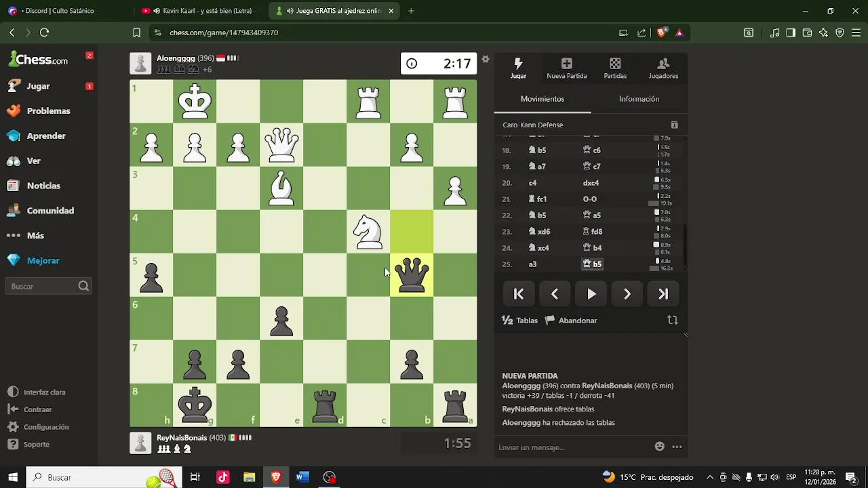Open a new browser tab

411,11
